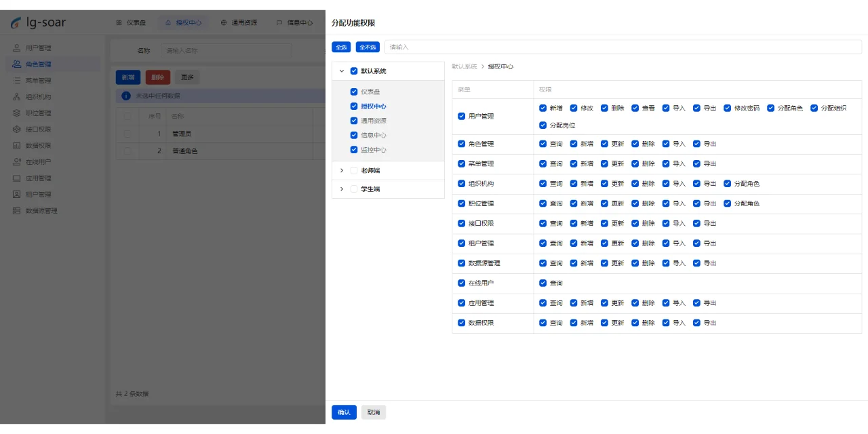Click the layers icon beside 职位管理

(x=17, y=113)
